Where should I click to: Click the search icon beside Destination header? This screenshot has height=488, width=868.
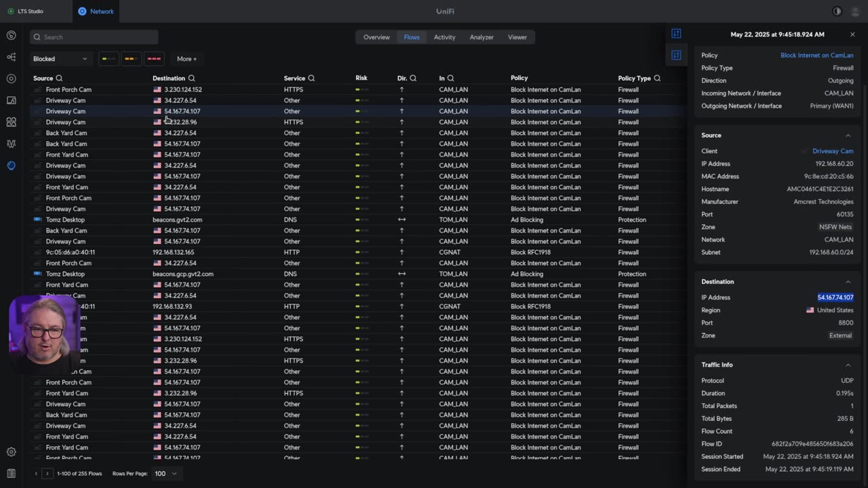coord(192,79)
